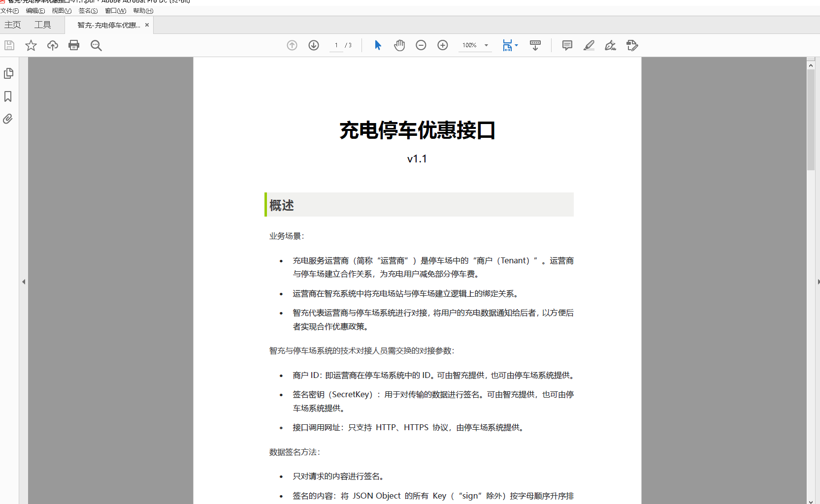Select the 智充-充电停车优惠 document tab
The height and width of the screenshot is (504, 820).
109,25
